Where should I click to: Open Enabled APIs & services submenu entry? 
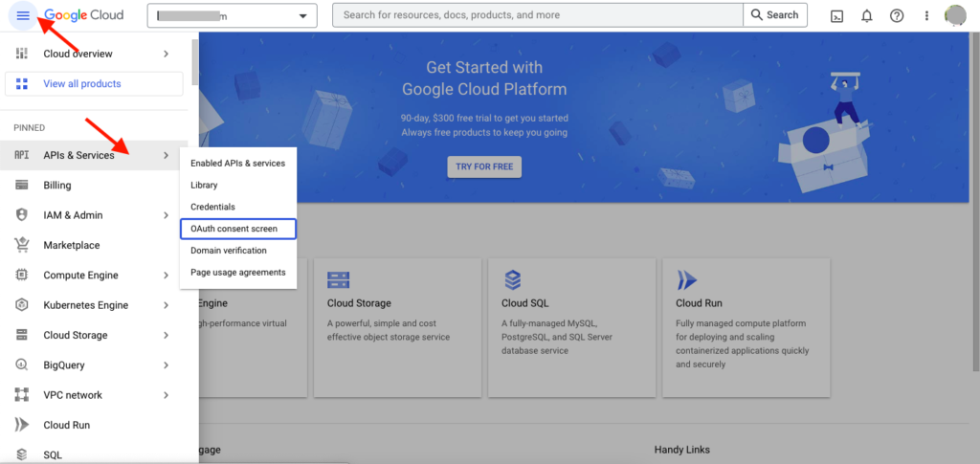point(237,164)
